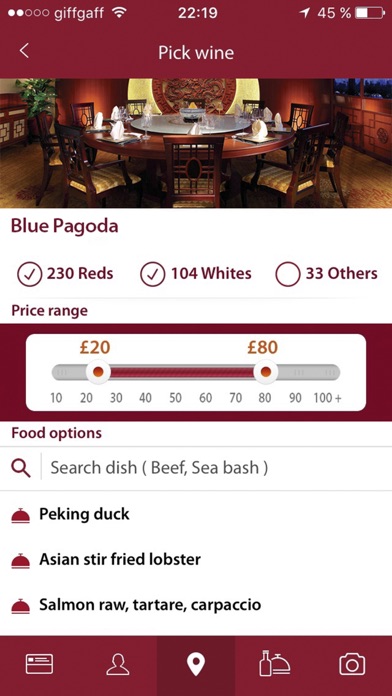Check the 33 Others checkbox
Screen dimensions: 392x696
[x=288, y=274]
